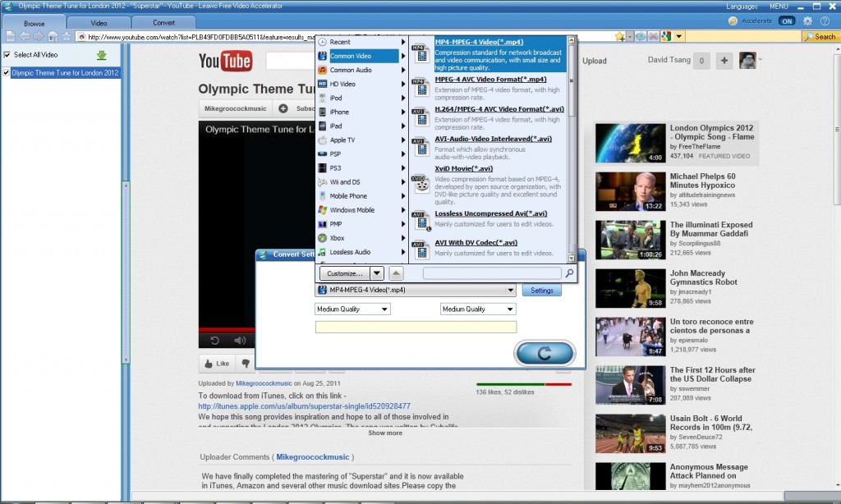Open the David Tsang avatar menu
Screen dimensions: 841x504
(x=747, y=61)
